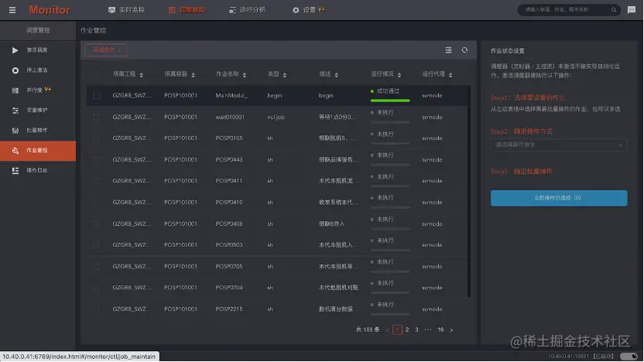
Task: Flip the status bar toggle switch
Action: [629, 357]
